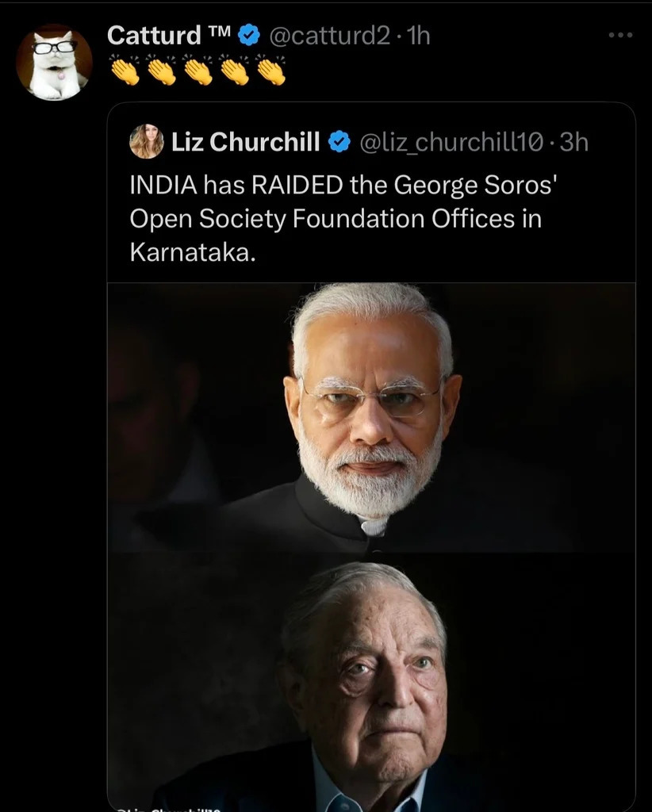View top photo of bearded man with glasses

(371, 416)
